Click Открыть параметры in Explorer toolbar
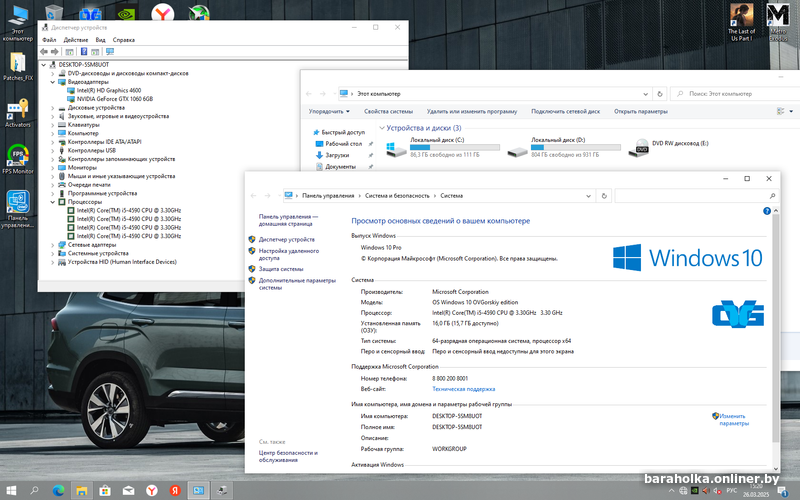Viewport: 800px width, 500px height. point(641,111)
